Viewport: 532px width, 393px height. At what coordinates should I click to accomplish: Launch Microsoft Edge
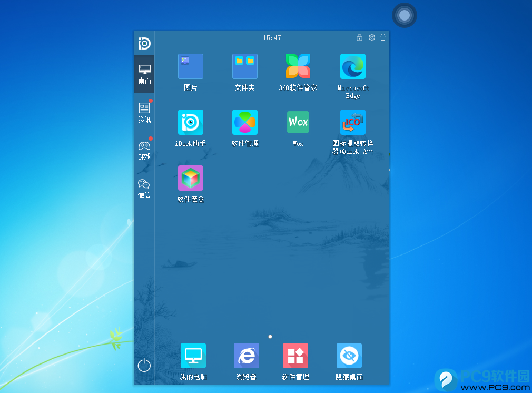coord(352,66)
